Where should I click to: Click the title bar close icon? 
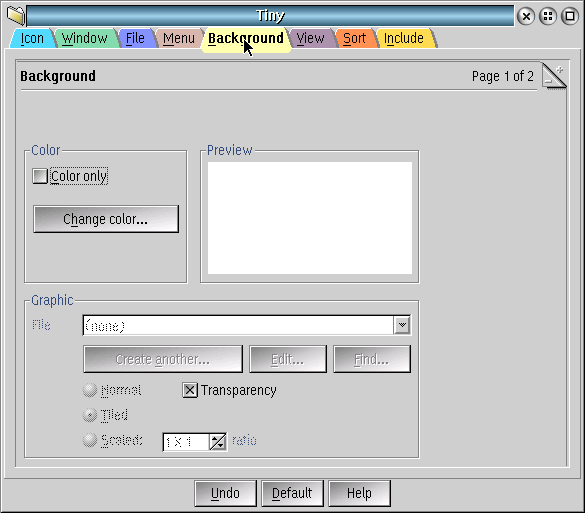pos(526,16)
